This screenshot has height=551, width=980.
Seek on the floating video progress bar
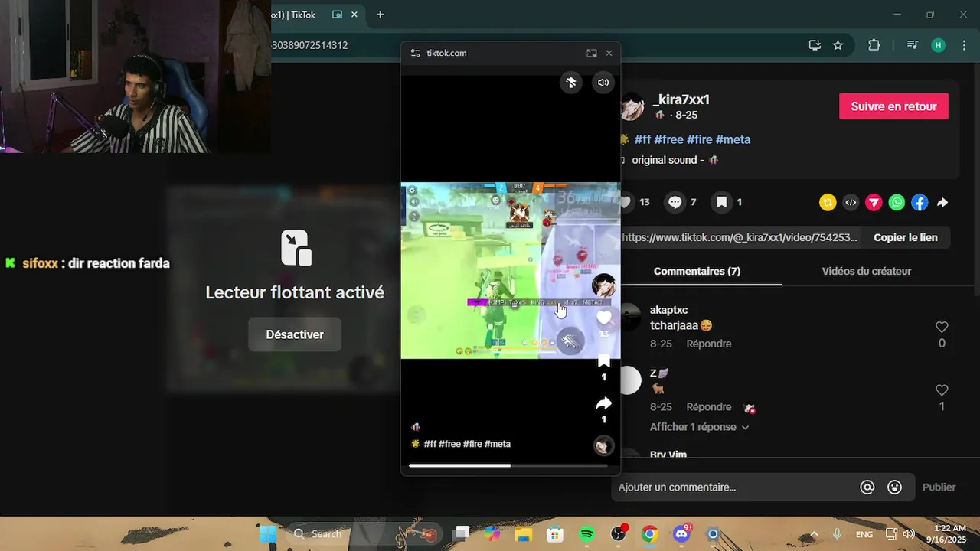508,465
